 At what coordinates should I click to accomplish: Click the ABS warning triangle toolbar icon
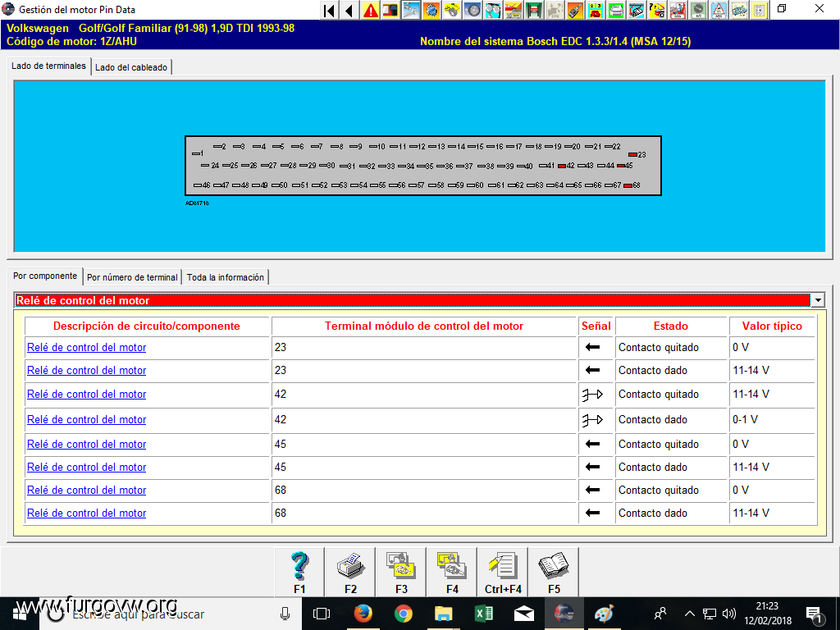click(719, 10)
